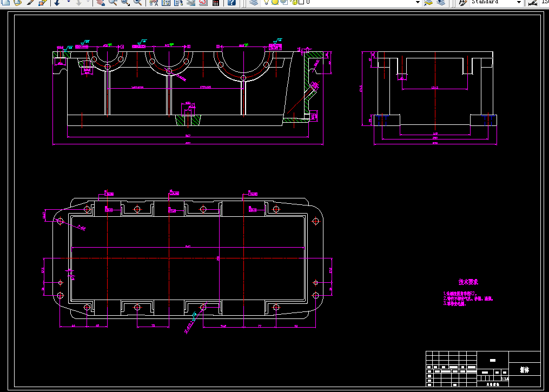Open the Sheet Set Manager

point(191,2)
